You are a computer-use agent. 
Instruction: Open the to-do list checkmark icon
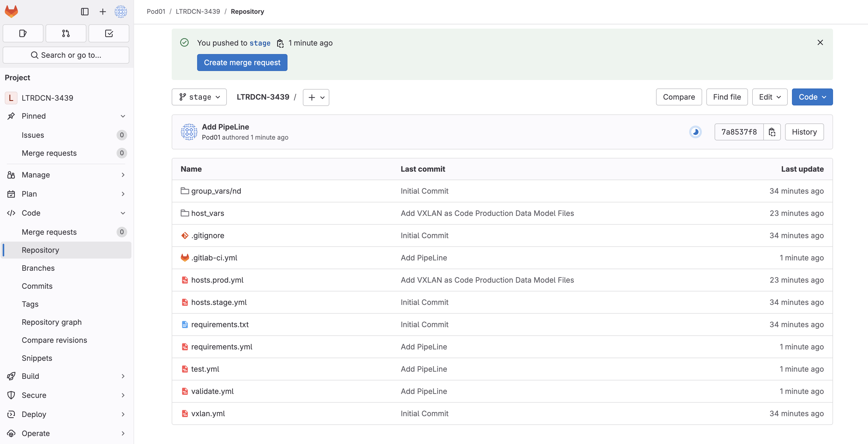(x=109, y=33)
